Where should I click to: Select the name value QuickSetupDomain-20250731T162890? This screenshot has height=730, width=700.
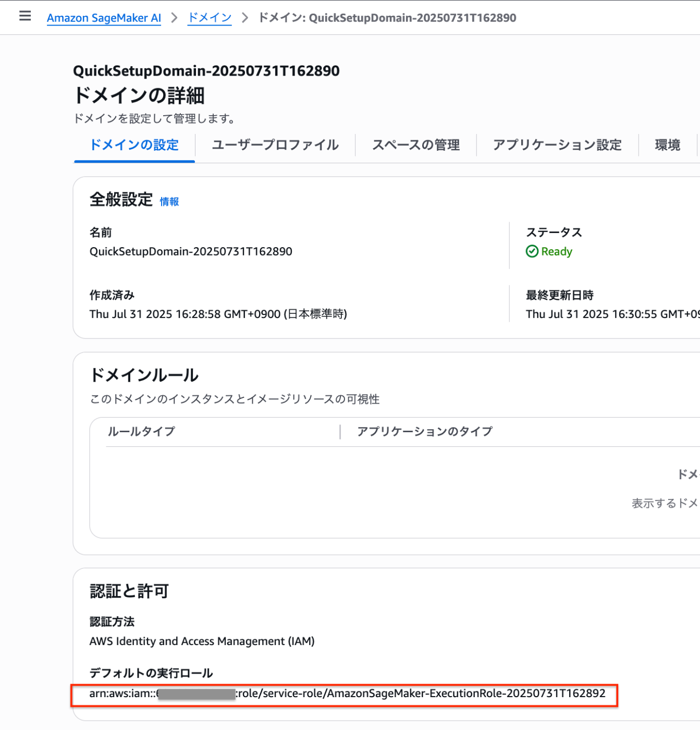point(191,251)
